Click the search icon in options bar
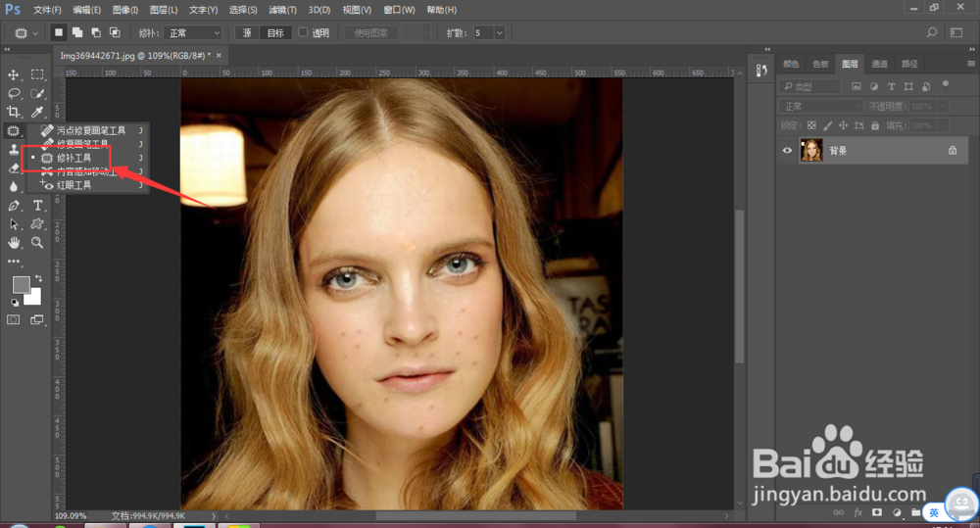This screenshot has height=528, width=980. click(932, 32)
